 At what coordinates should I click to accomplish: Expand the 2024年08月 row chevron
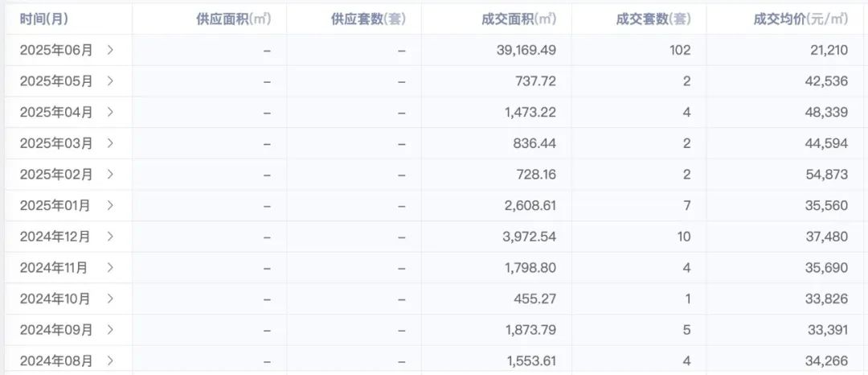(110, 361)
